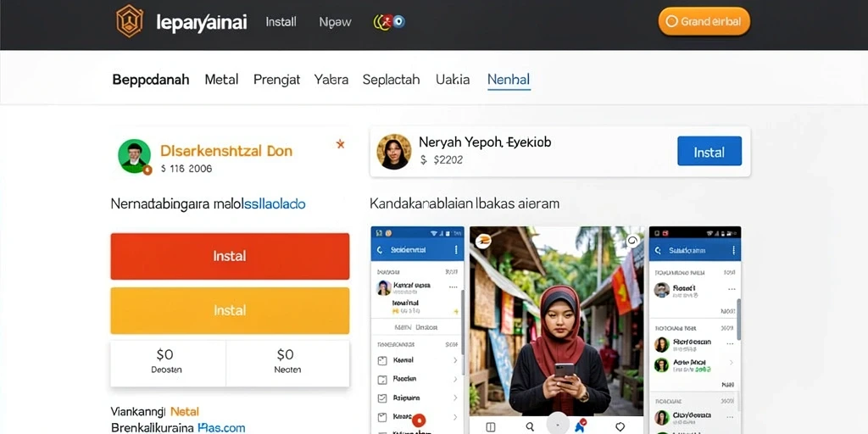Open the Uakia tab

(x=453, y=80)
